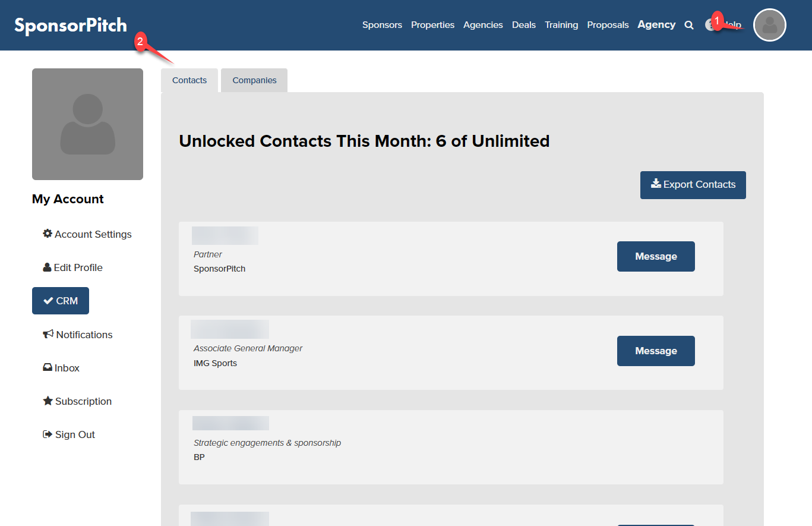The image size is (812, 526).
Task: Go to Properties in navbar
Action: pos(432,25)
